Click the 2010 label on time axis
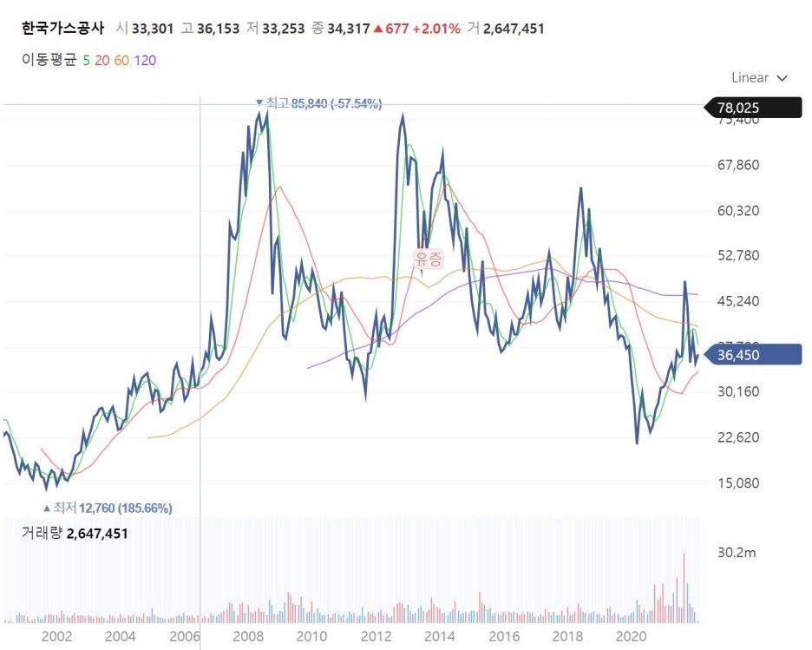This screenshot has width=812, height=650. coord(311,636)
